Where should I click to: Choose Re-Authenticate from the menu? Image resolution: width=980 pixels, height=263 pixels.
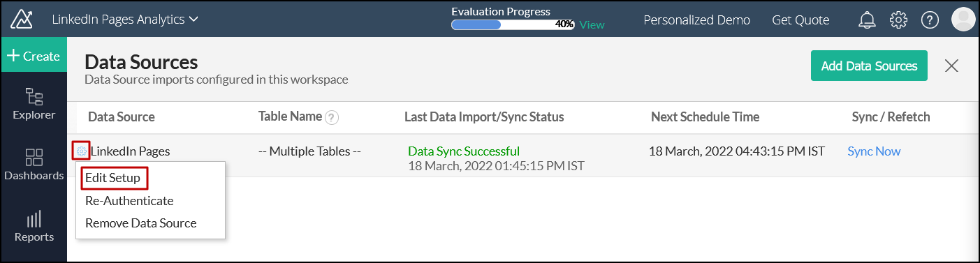(x=129, y=200)
